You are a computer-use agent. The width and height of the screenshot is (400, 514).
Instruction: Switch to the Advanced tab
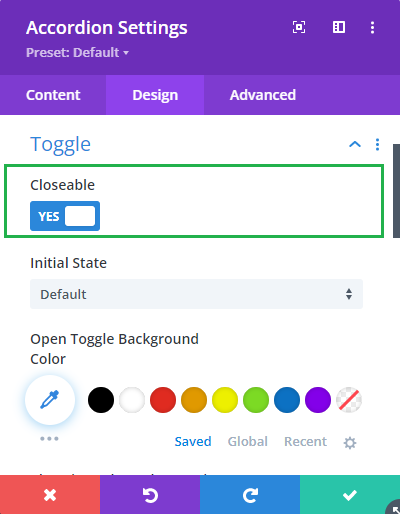pos(263,95)
